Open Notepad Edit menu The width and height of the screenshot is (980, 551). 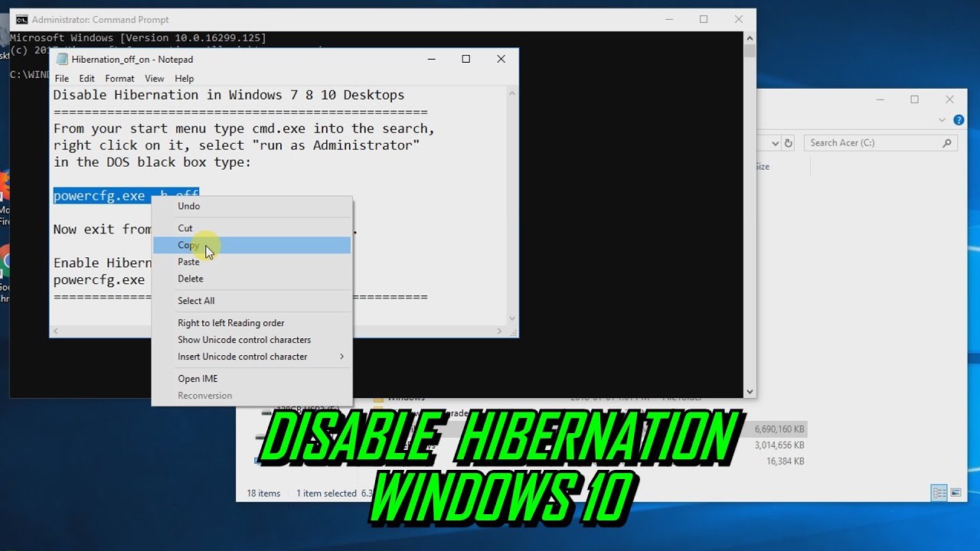(87, 78)
